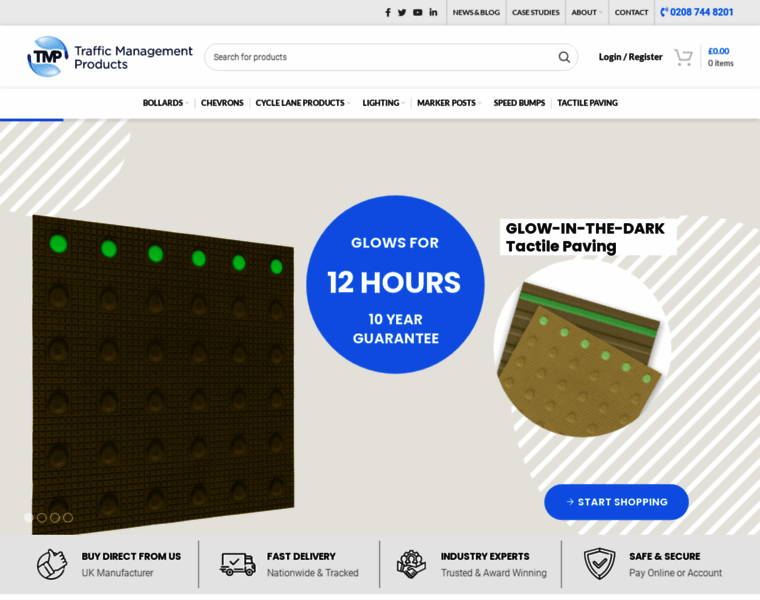
Task: Expand Cycle Lane Products menu
Action: tap(302, 103)
